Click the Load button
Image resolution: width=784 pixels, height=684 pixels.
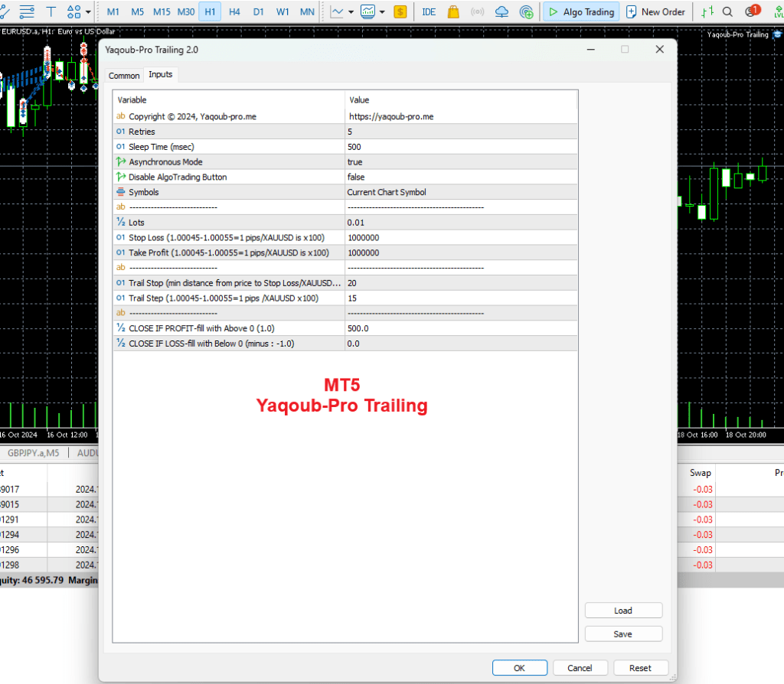click(x=622, y=611)
